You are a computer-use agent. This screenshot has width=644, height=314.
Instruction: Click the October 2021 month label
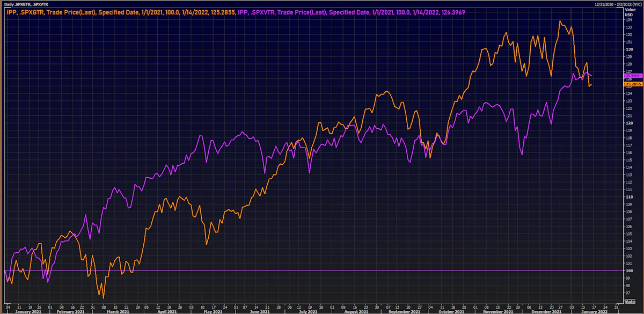(x=451, y=311)
